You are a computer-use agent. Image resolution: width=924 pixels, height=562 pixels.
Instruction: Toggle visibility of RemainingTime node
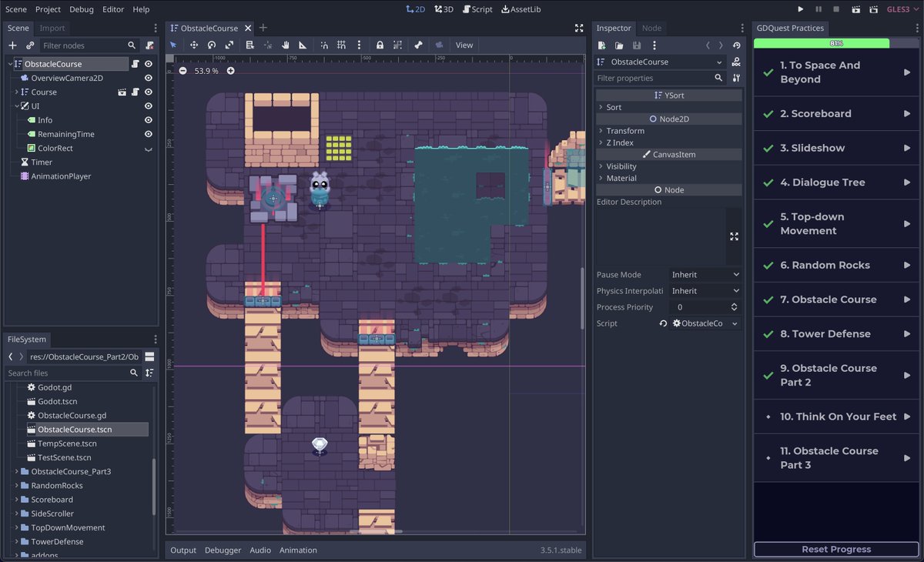(x=149, y=134)
